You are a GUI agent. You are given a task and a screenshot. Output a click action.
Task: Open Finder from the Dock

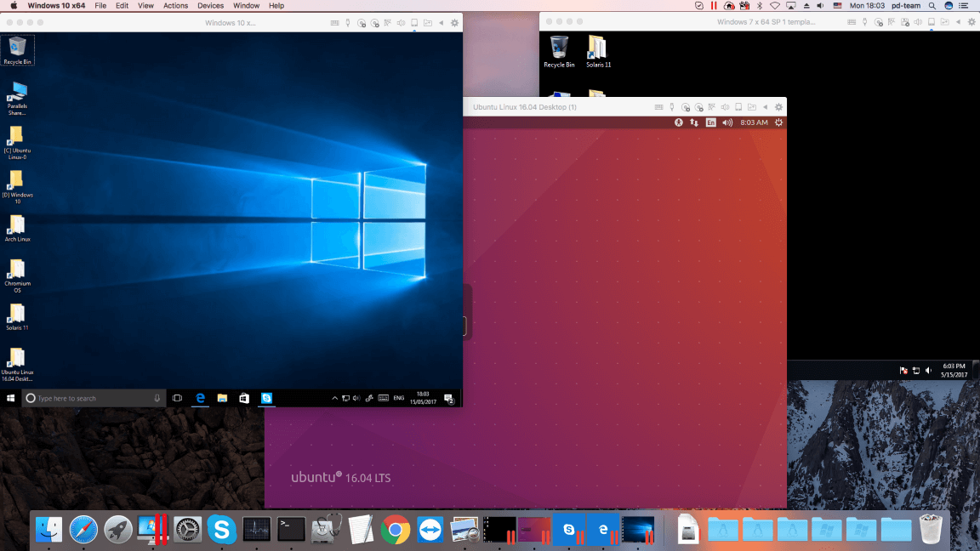click(x=48, y=530)
